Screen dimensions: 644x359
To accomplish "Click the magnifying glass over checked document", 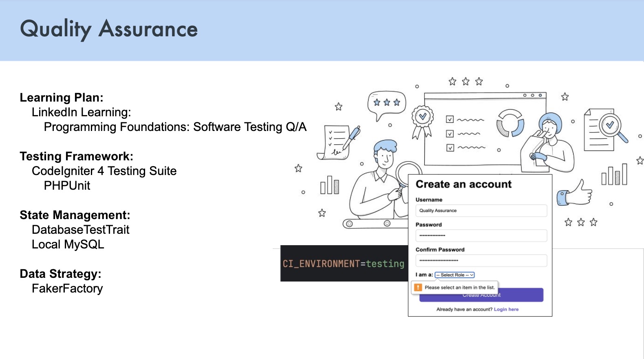I will point(611,127).
